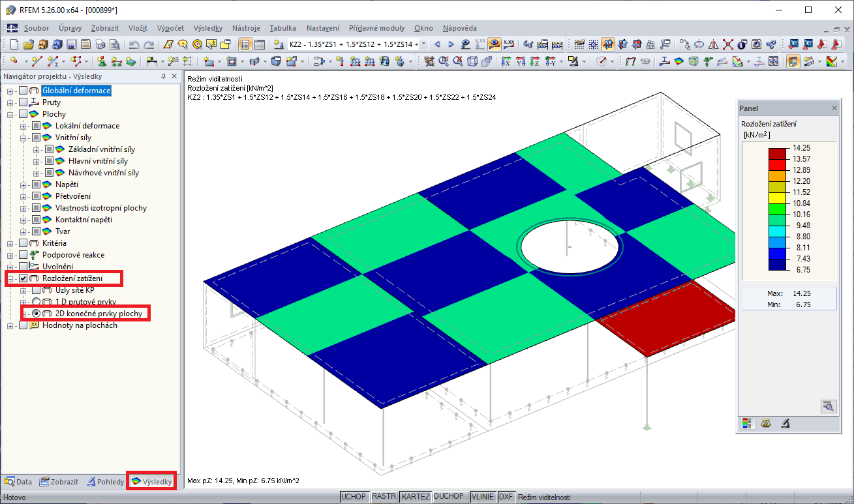Toggle the Podporové reakce checkbox

point(23,255)
